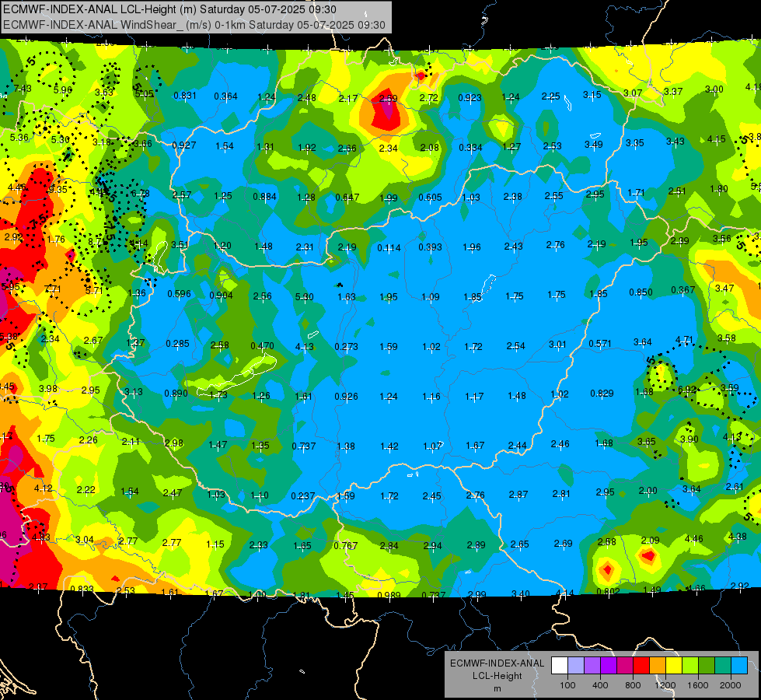Click the wind shear value 0.802
Image resolution: width=761 pixels, height=700 pixels.
(x=608, y=591)
